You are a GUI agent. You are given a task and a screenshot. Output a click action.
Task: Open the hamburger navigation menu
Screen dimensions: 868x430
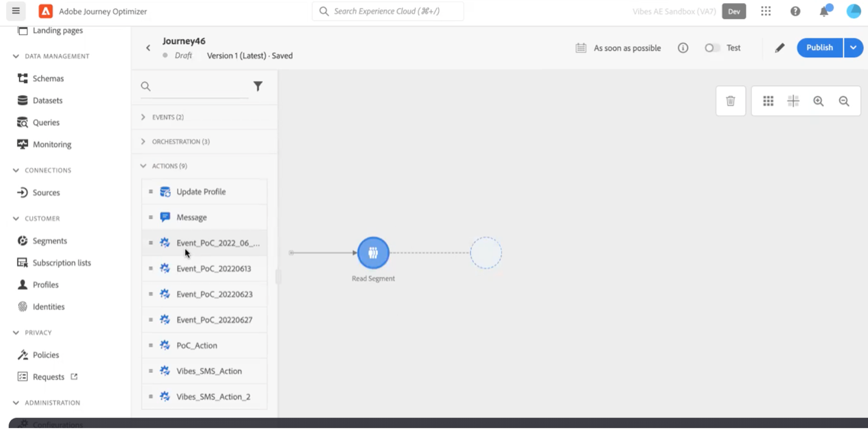click(x=16, y=11)
